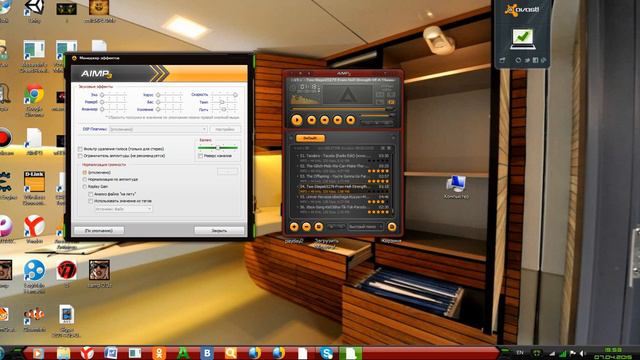640x360 pixels.
Task: Open Microsoft Word from the taskbar
Action: coord(111,353)
